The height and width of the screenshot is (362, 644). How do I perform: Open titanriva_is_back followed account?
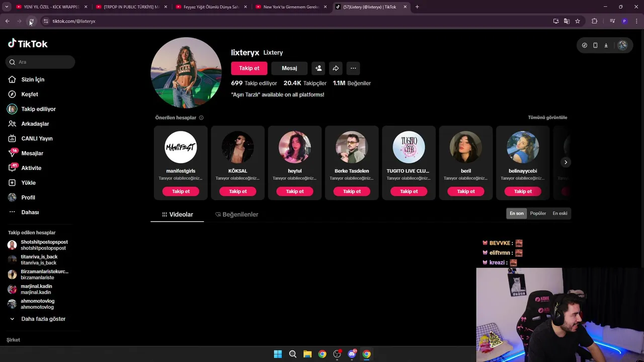pos(33,260)
